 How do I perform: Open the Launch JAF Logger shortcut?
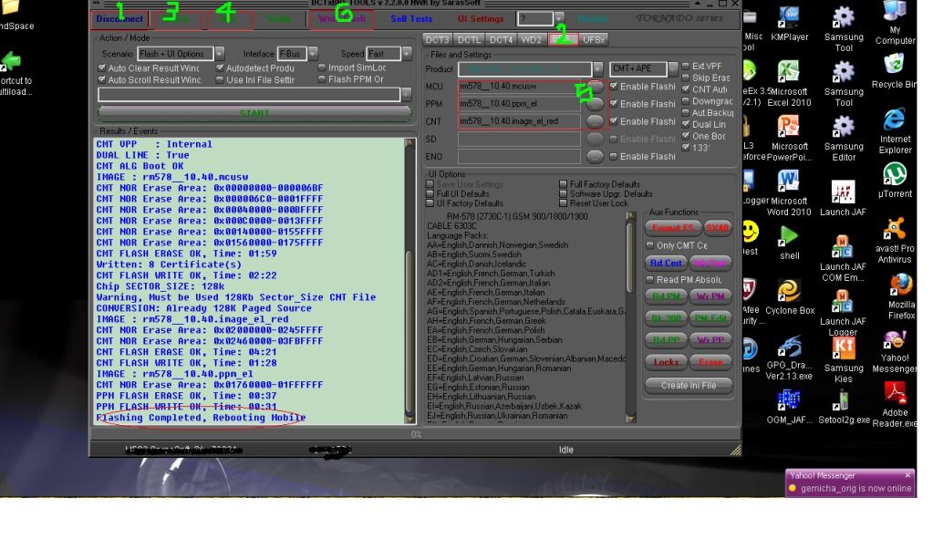[x=843, y=313]
